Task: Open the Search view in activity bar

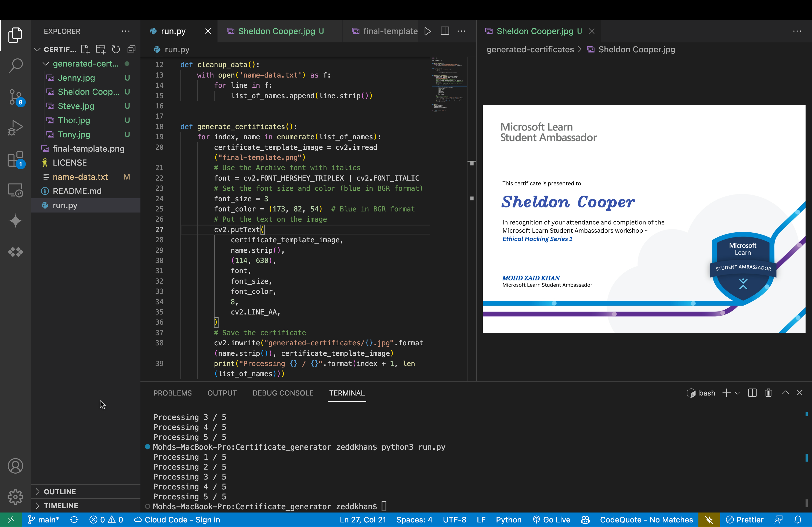Action: (15, 65)
